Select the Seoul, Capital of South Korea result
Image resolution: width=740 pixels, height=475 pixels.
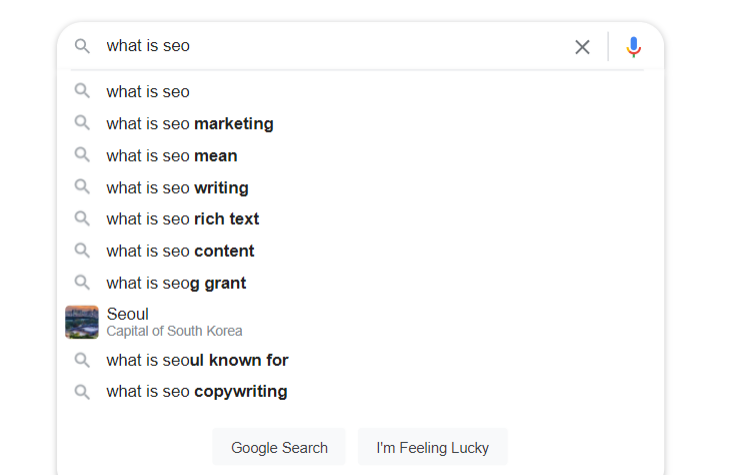(174, 322)
